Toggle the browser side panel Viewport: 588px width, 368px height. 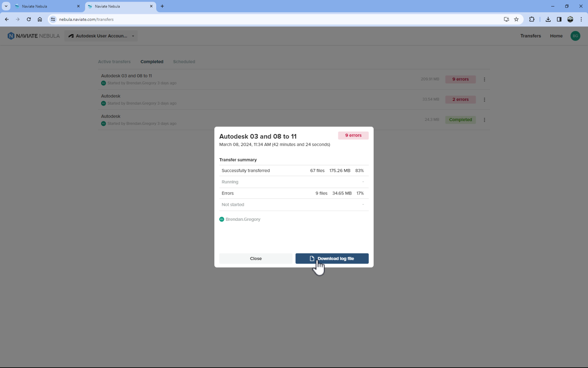(559, 19)
